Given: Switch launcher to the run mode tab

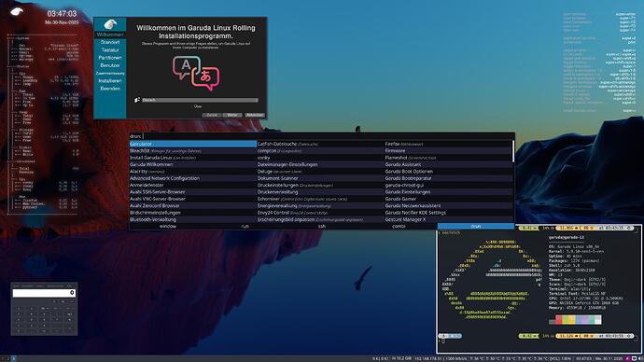Looking at the screenshot, I should coord(245,226).
